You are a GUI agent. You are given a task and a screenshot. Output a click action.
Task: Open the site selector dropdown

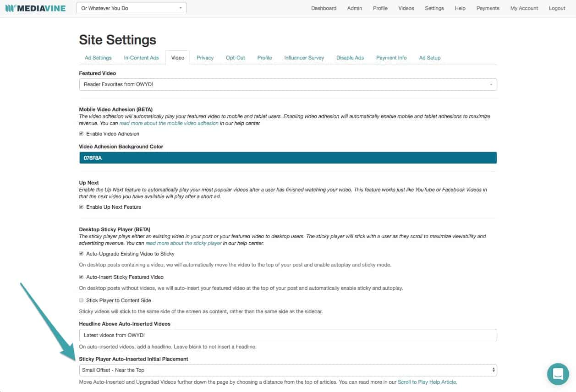pyautogui.click(x=132, y=8)
